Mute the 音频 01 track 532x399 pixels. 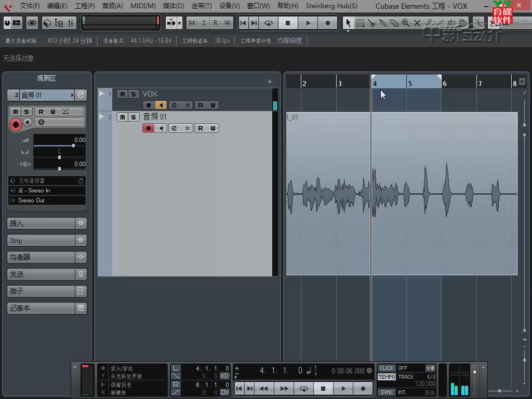(122, 117)
